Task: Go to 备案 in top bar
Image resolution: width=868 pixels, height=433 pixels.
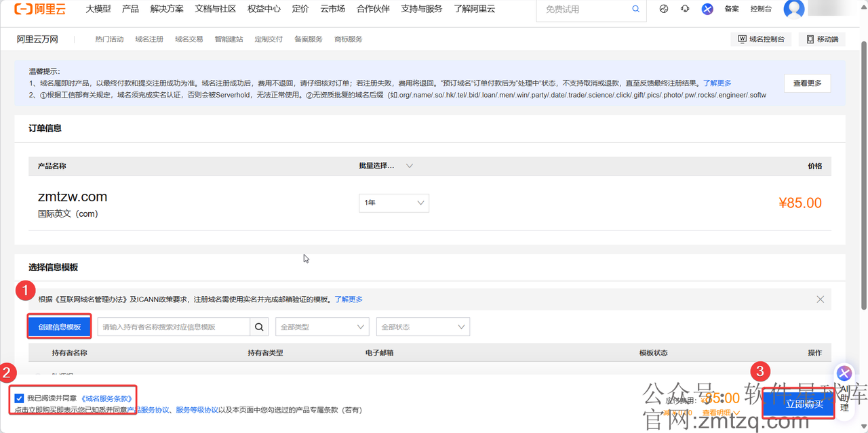Action: (732, 9)
